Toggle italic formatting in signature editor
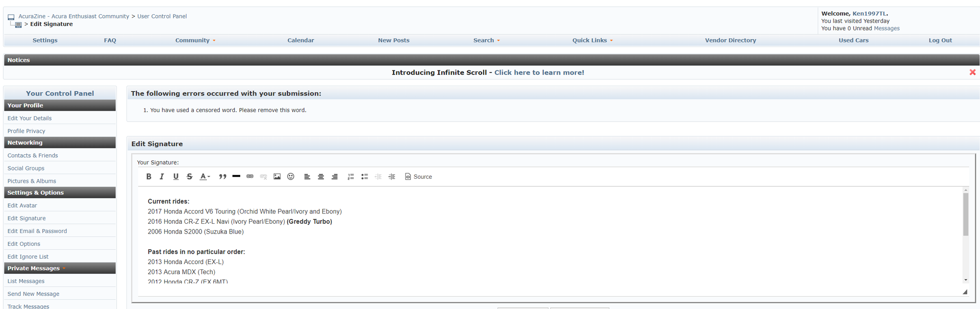The height and width of the screenshot is (309, 980). click(162, 177)
